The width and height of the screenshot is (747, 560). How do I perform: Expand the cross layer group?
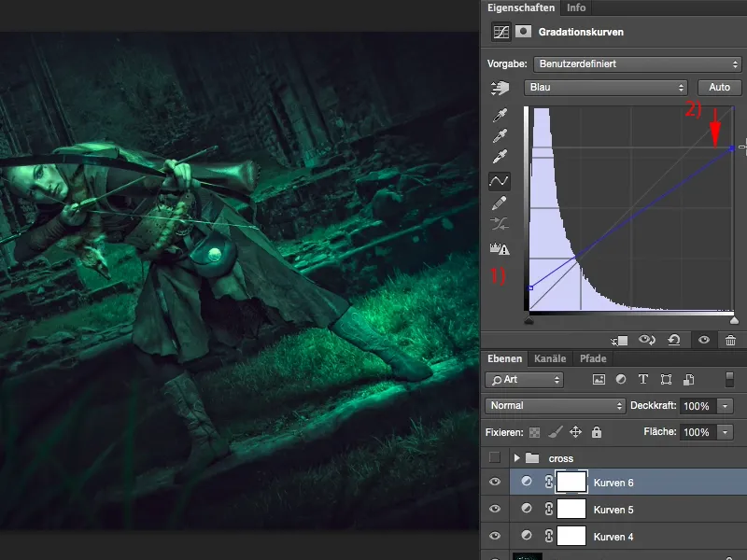pyautogui.click(x=516, y=458)
